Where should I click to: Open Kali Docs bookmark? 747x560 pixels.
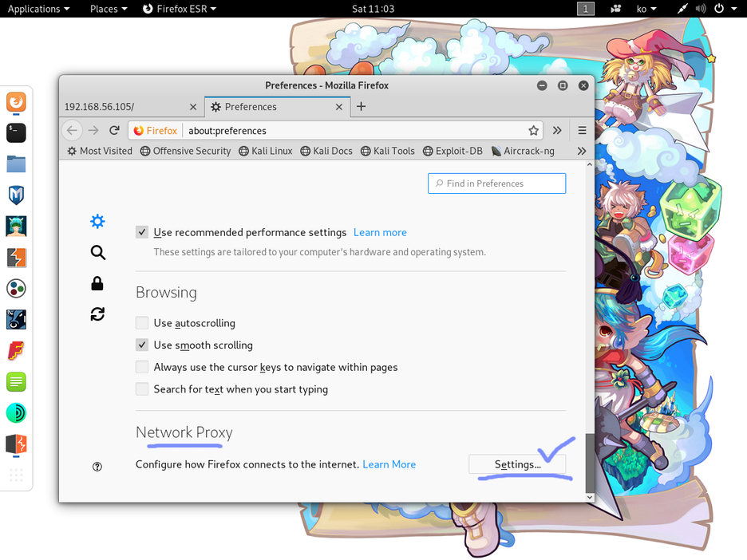point(326,151)
